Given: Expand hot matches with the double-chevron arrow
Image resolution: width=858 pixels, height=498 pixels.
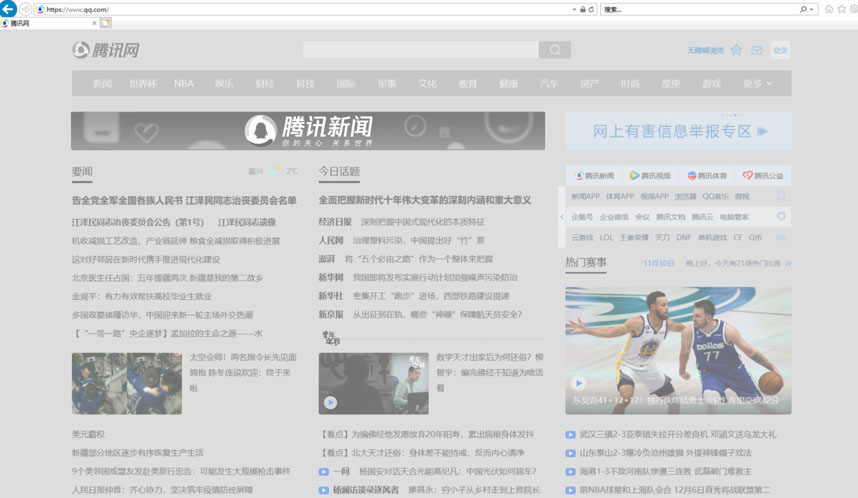Looking at the screenshot, I should click(787, 263).
